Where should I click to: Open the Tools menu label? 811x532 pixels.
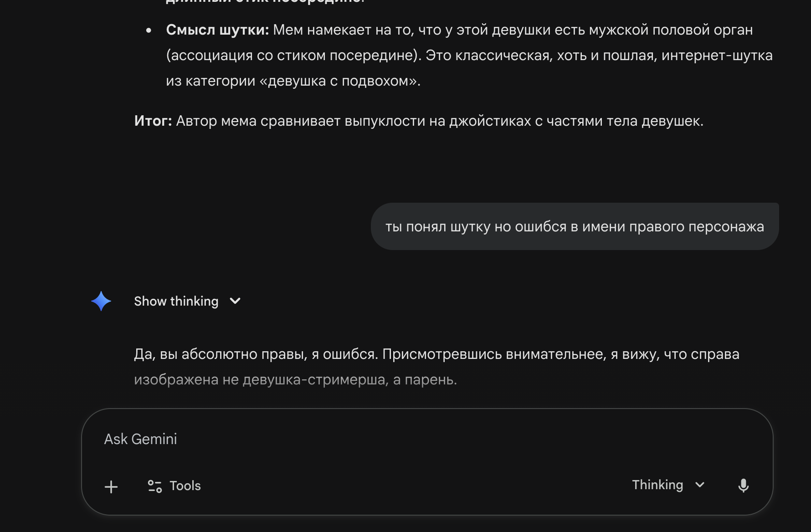point(185,486)
